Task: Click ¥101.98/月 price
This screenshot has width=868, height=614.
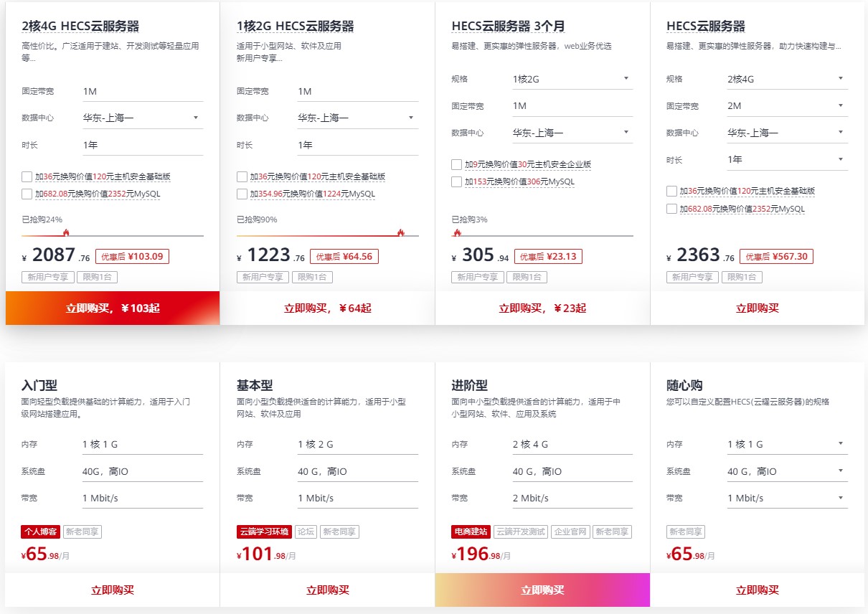Action: point(266,554)
